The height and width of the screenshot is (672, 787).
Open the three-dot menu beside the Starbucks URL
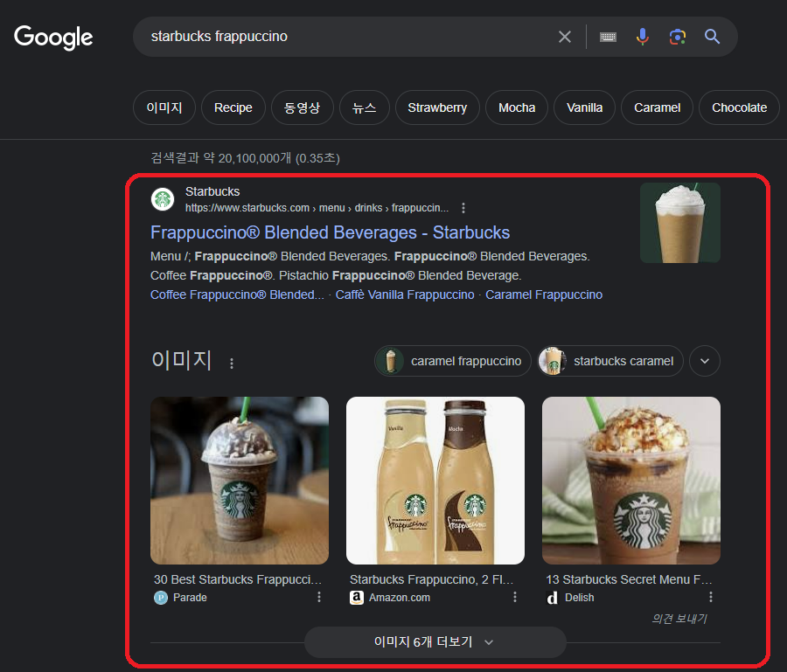pos(463,208)
